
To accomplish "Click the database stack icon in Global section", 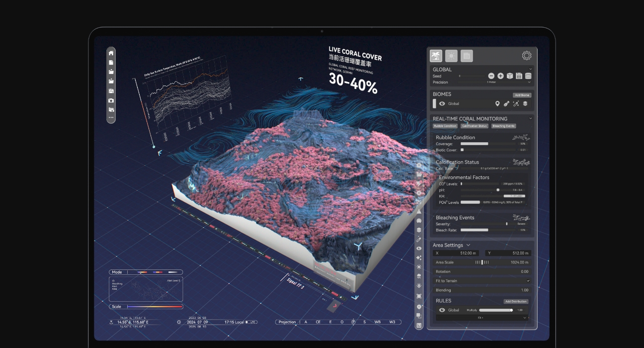I will point(528,76).
